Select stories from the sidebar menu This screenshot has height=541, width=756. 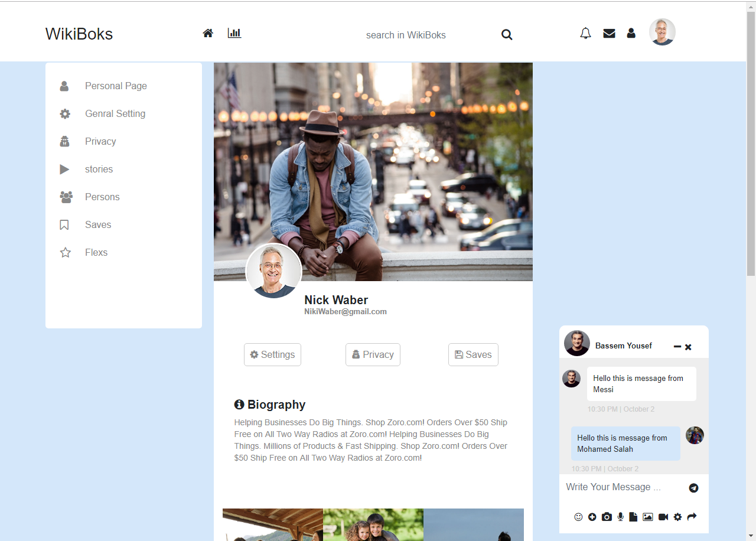tap(99, 169)
